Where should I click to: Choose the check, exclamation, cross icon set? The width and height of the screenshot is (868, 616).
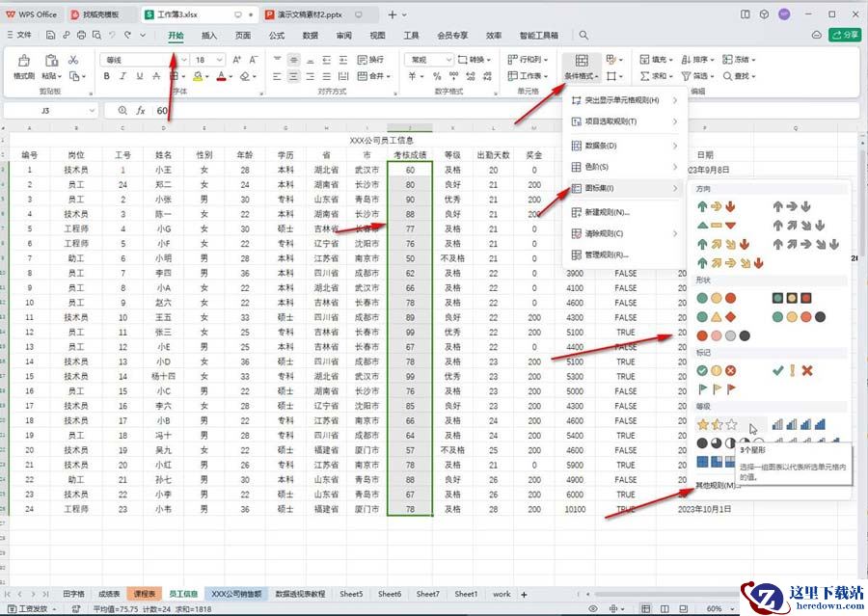792,370
